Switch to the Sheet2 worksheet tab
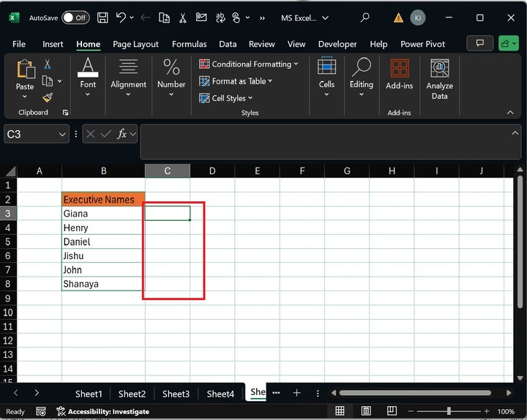Viewport: 527px width, 420px height. (x=132, y=394)
